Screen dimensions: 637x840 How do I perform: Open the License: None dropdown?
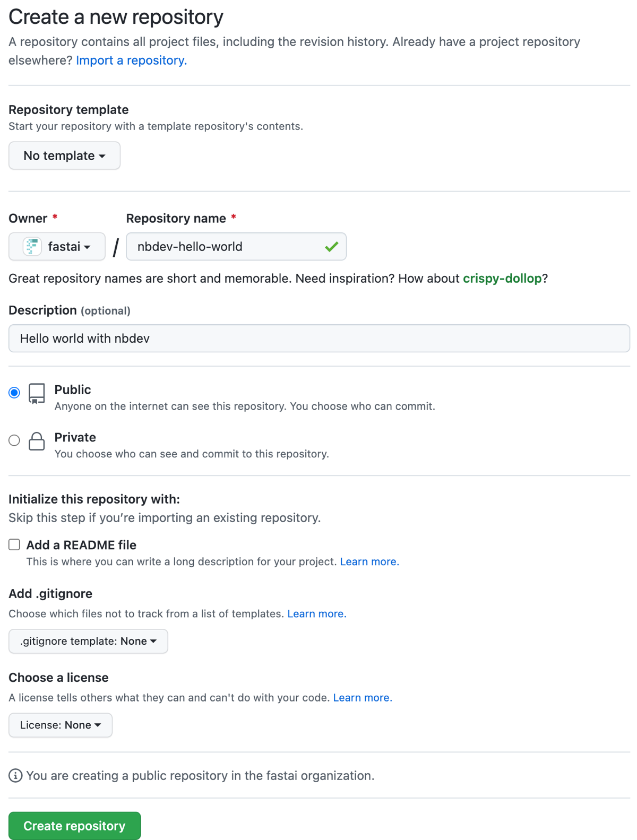61,725
